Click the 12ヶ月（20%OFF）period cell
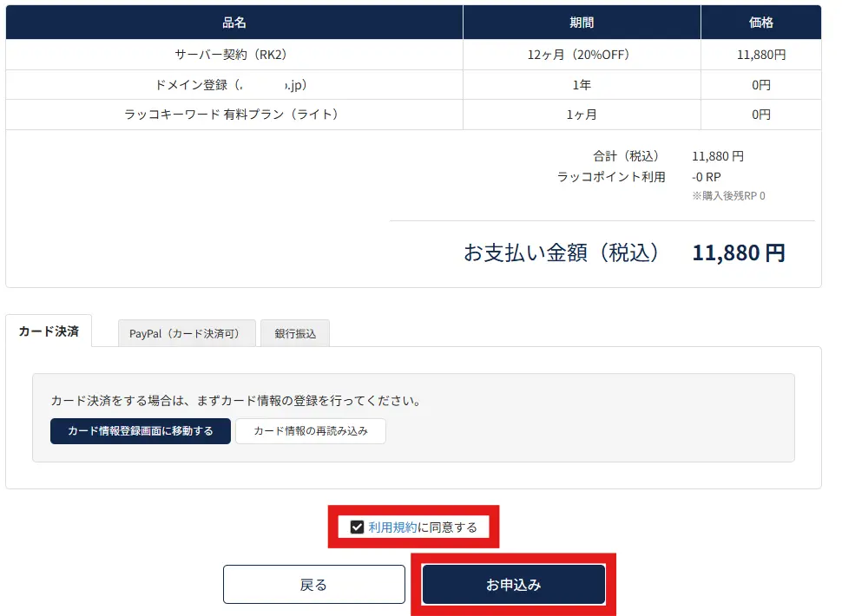This screenshot has height=616, width=842. (x=581, y=56)
